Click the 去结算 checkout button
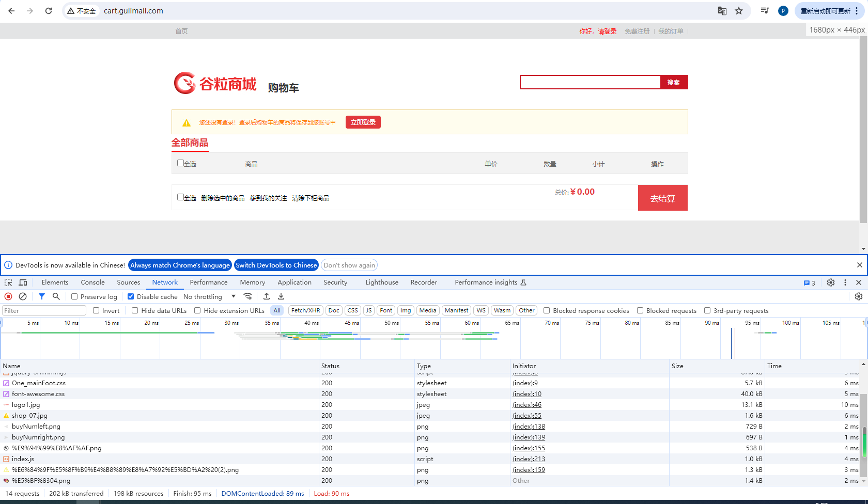Screen dimensions: 868x504 (x=663, y=198)
